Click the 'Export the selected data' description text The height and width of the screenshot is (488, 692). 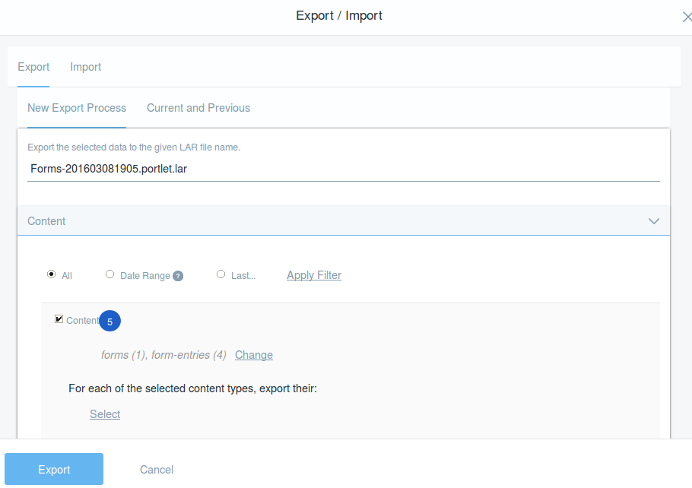click(134, 147)
